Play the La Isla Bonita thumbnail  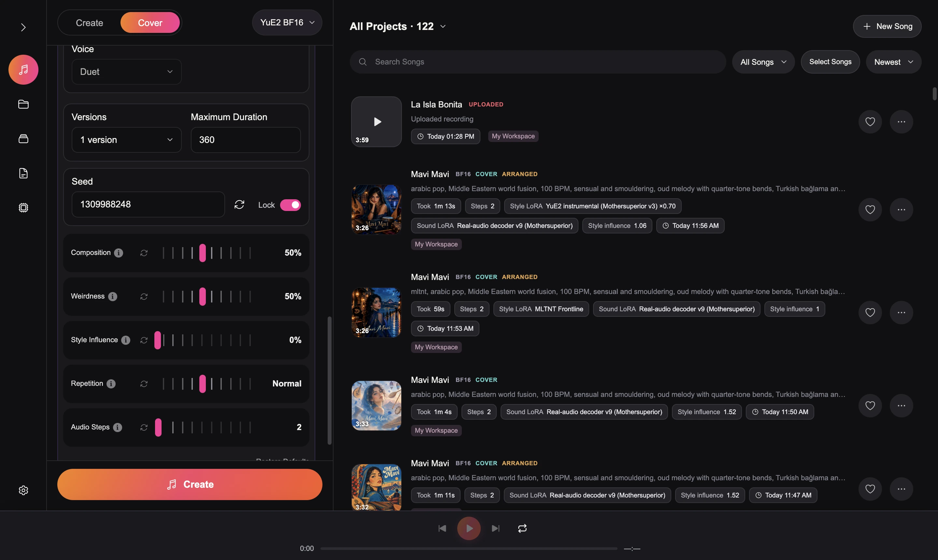[376, 121]
